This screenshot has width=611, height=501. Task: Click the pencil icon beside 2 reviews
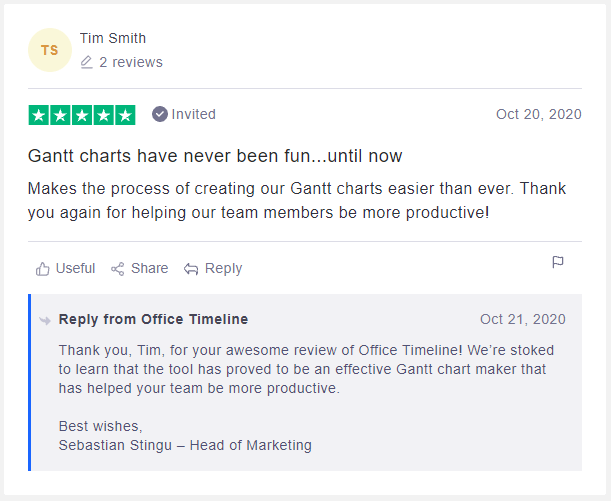[x=87, y=62]
